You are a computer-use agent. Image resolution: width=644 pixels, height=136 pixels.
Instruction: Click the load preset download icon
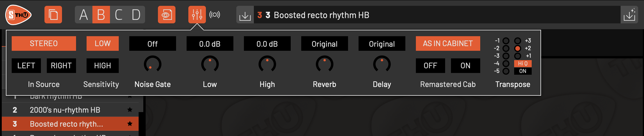(245, 15)
